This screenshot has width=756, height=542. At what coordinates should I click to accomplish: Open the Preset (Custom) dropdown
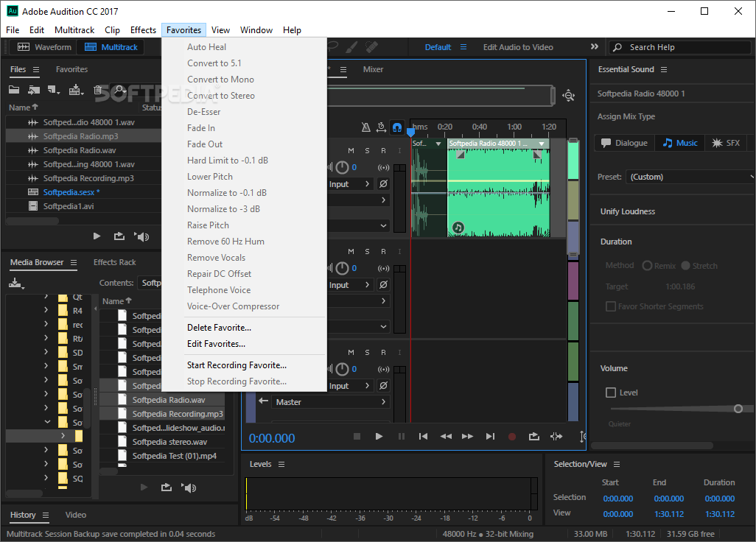tap(690, 177)
